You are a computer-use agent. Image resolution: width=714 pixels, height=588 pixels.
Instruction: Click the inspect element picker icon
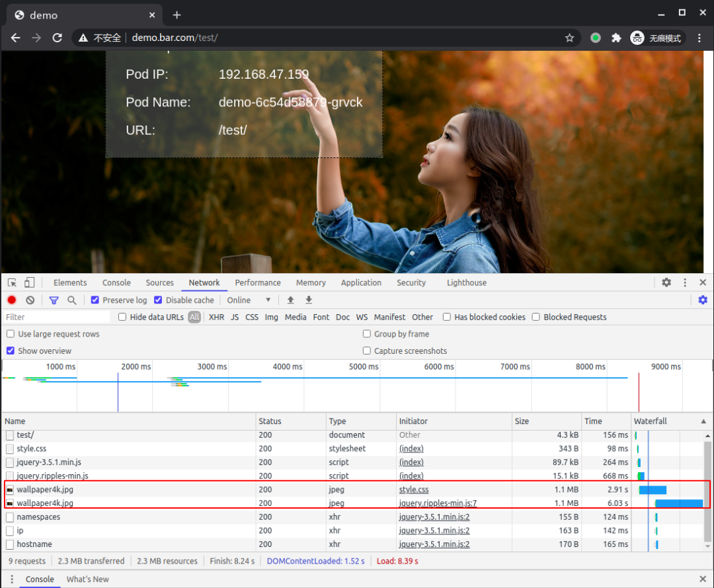coord(13,282)
